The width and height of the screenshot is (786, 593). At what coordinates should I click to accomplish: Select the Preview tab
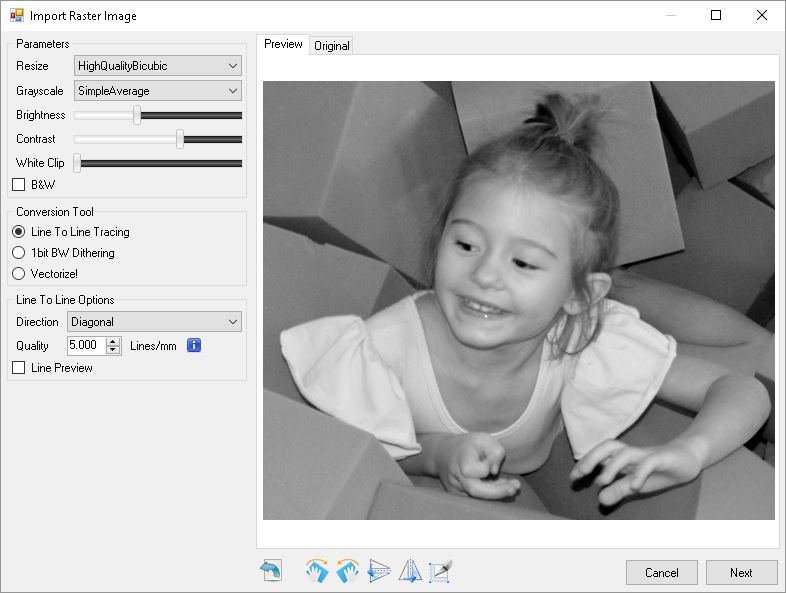pos(283,44)
